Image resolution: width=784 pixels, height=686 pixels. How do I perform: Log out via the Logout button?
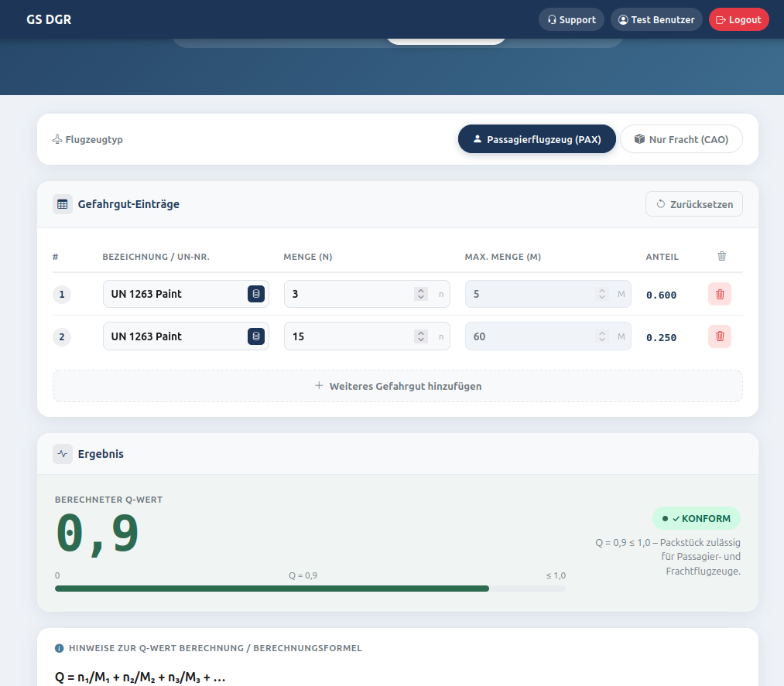pos(738,19)
